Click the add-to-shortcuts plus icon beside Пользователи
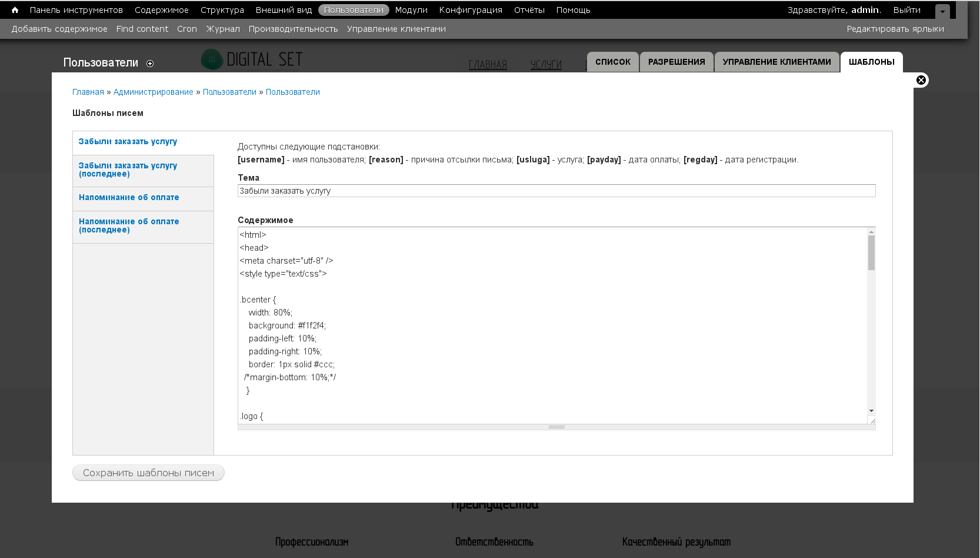980x558 pixels. (150, 64)
